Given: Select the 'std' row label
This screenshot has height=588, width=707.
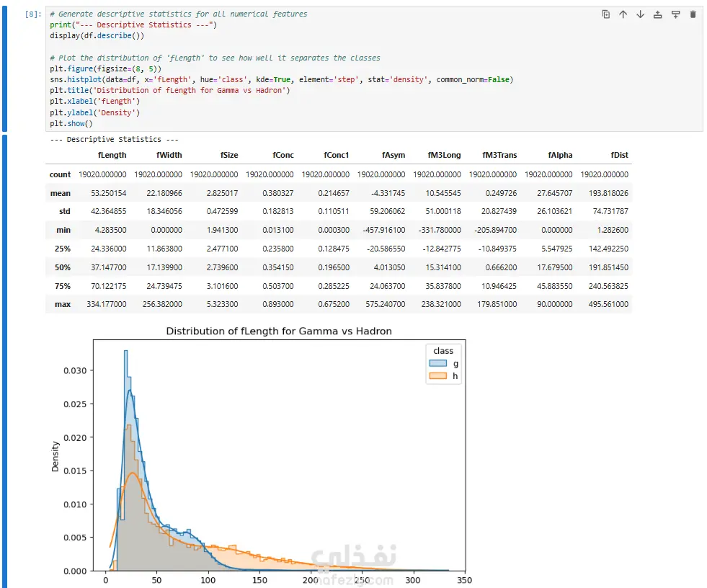Looking at the screenshot, I should click(x=64, y=211).
